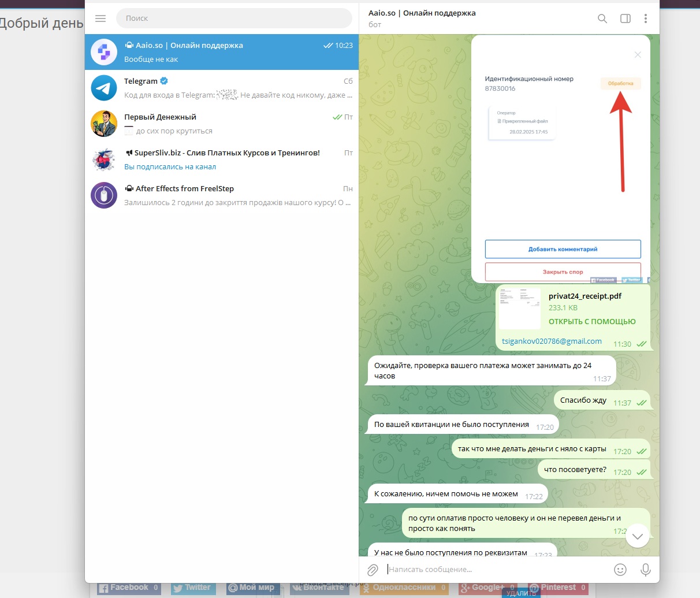Click the privat24_receipt.pdf file name
The image size is (700, 598).
(x=585, y=296)
